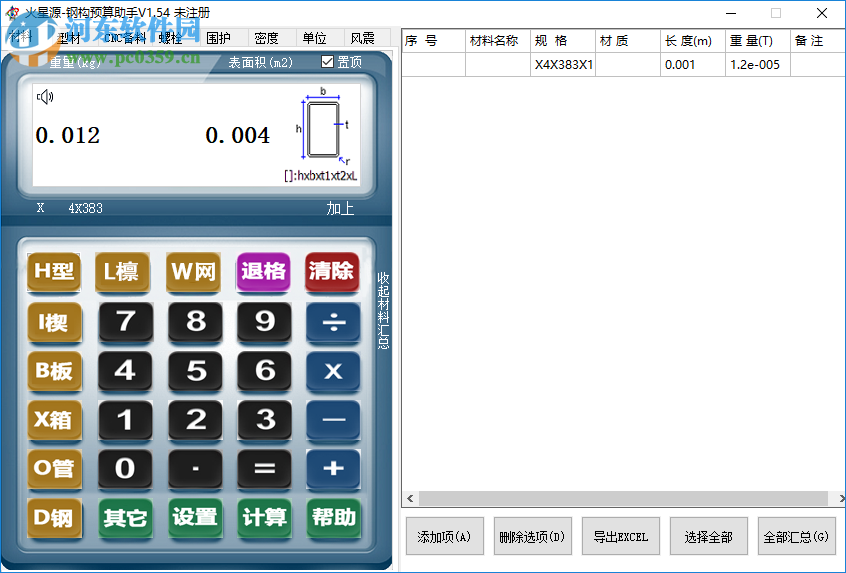This screenshot has width=846, height=573.
Task: Switch to the 型材 tab
Action: pos(75,38)
